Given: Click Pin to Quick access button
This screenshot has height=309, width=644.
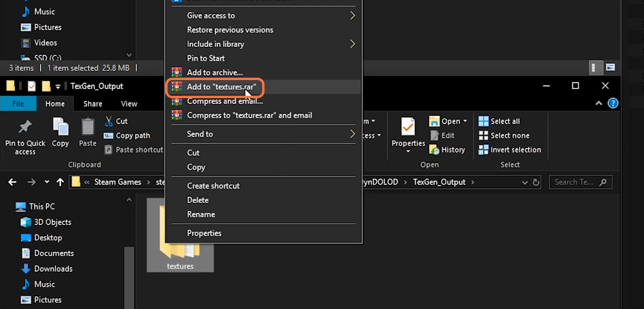Looking at the screenshot, I should coord(25,136).
